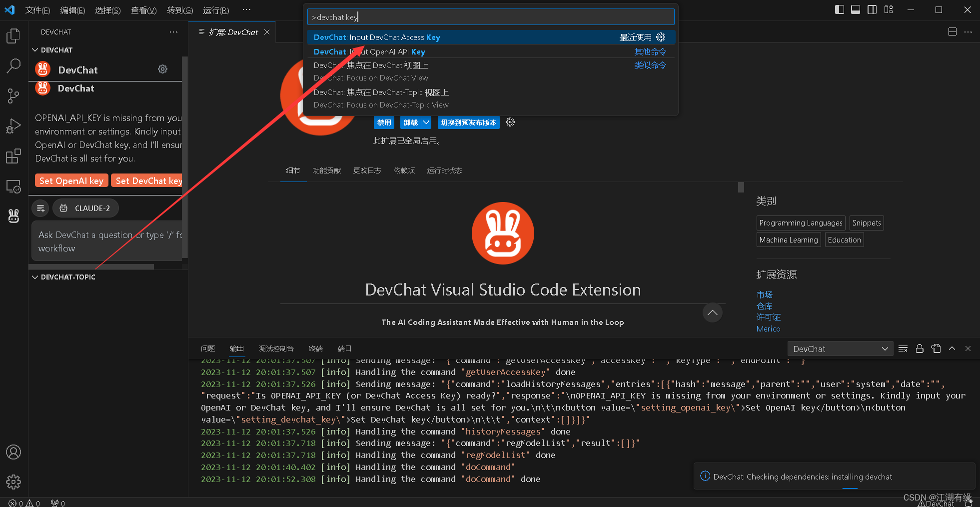Open the editor more actions ellipsis
The width and height of the screenshot is (980, 507).
968,31
